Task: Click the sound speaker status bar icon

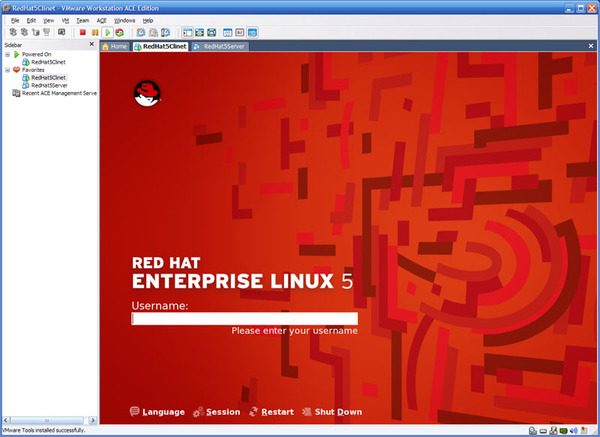Action: click(574, 431)
